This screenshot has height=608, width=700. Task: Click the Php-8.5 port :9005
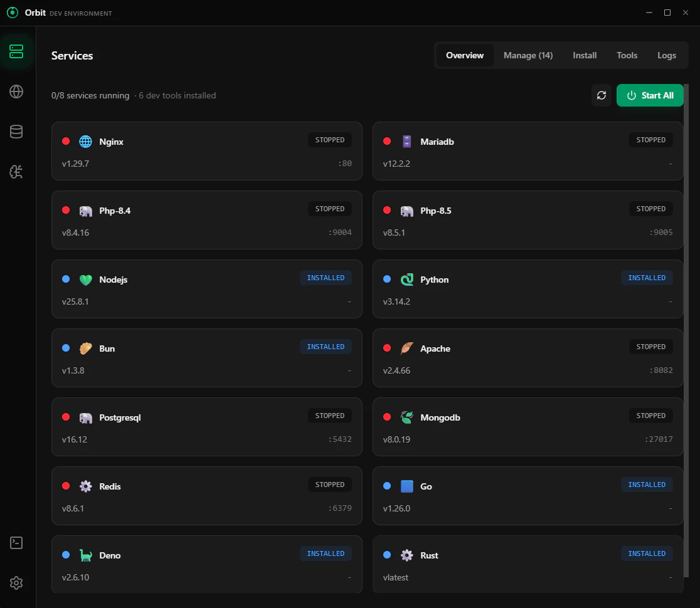(661, 233)
